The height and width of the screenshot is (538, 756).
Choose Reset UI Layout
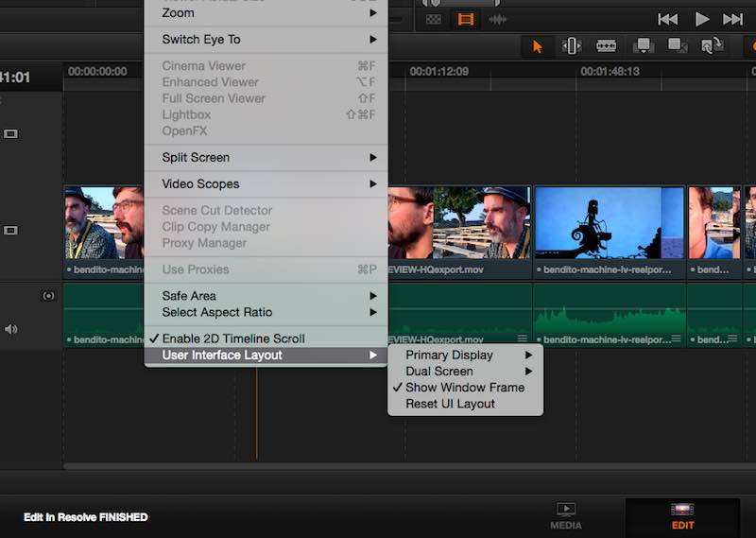click(465, 404)
